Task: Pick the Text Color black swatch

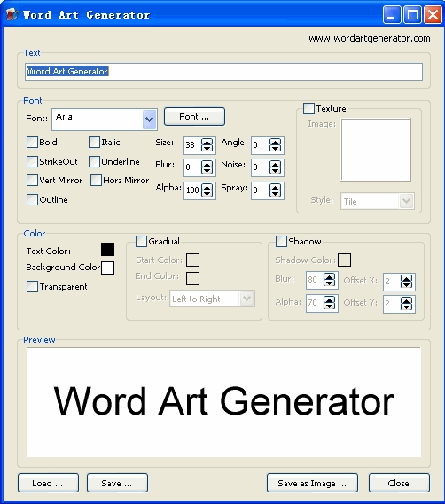Action: pyautogui.click(x=108, y=250)
